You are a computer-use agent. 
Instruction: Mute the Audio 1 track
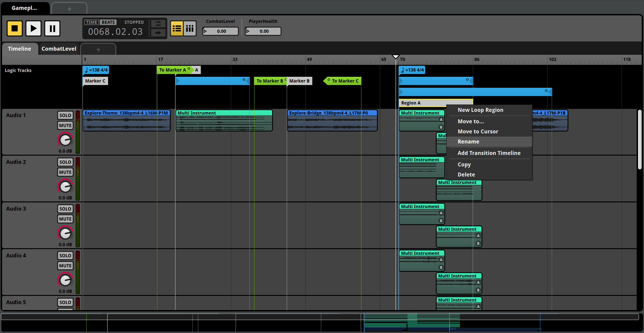(x=65, y=125)
